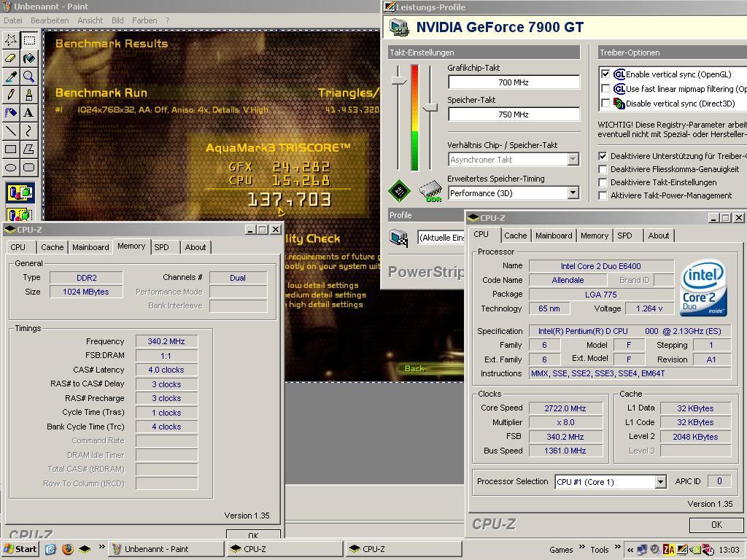
Task: Open About tab in left CPU-Z window
Action: pyautogui.click(x=196, y=247)
